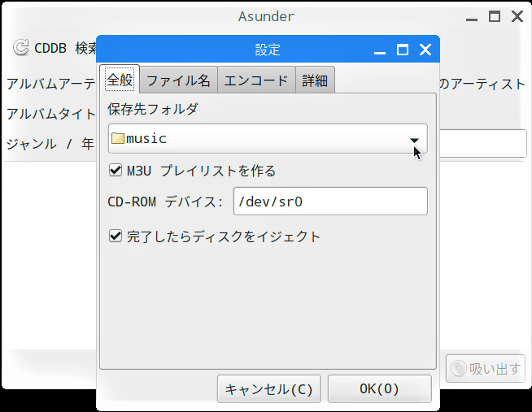Click the CD-ROM デバイス: label
Viewport: 532px width, 412px height.
pos(165,202)
